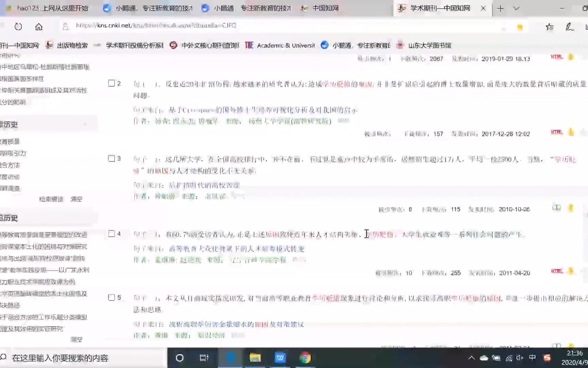588x368 pixels.
Task: Open the 中外文核心期刊查询 bookmark
Action: [x=205, y=45]
